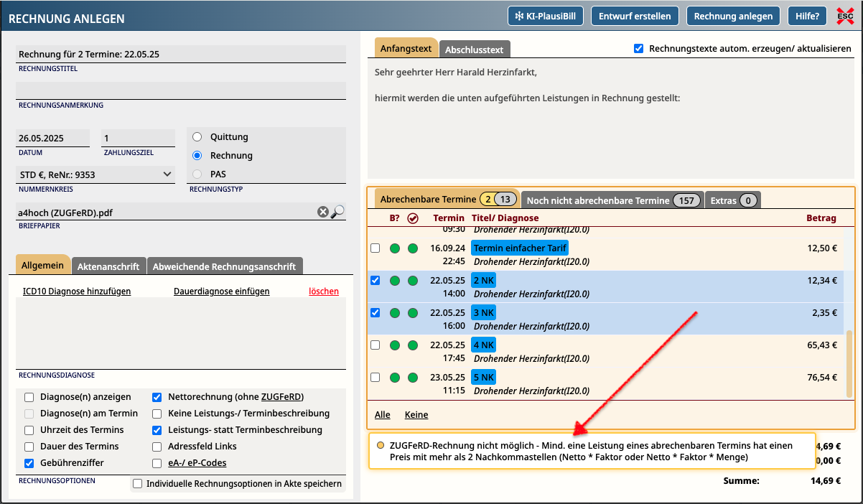Enable Keine Leistungs-/Terminbeschreibung option

157,414
